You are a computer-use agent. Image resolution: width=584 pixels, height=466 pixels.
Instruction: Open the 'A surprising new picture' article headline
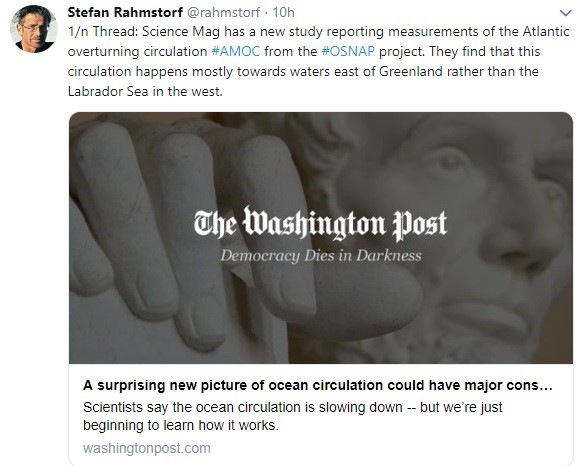pos(318,385)
